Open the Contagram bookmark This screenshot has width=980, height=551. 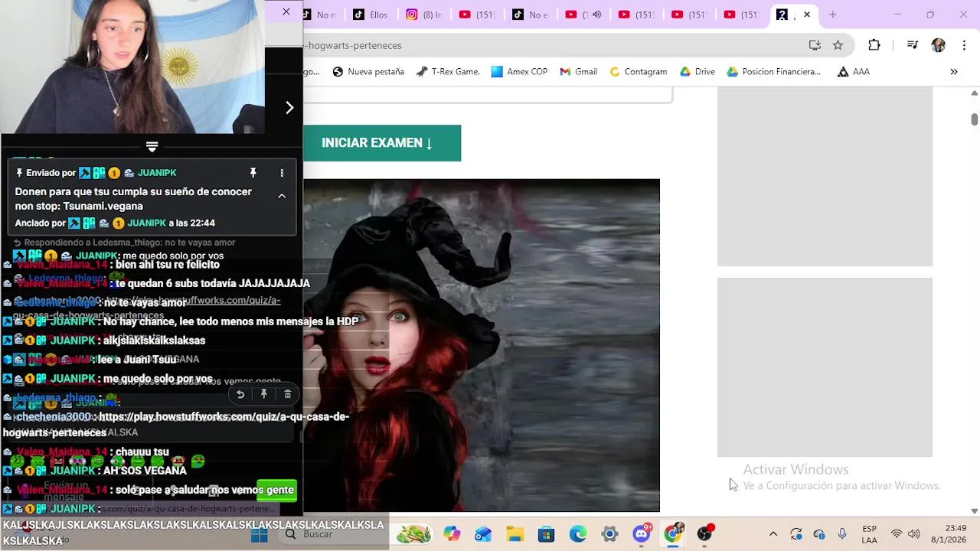638,72
